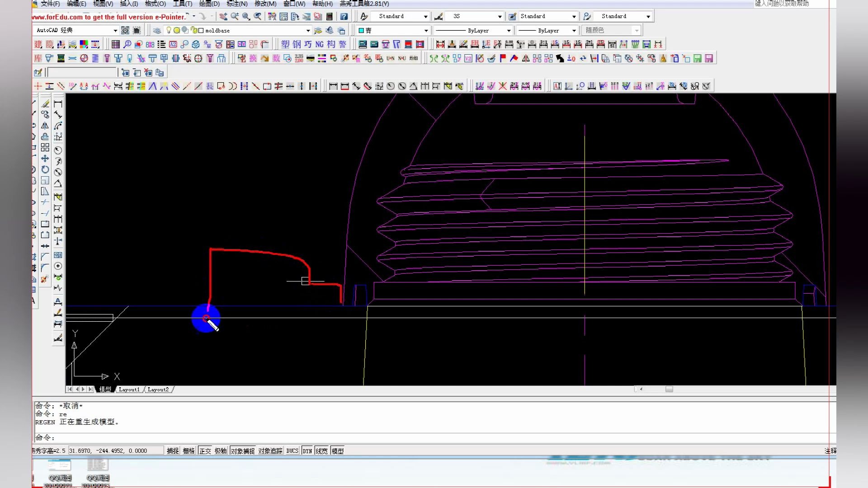This screenshot has height=488, width=868.
Task: Open the 修改(M) menu
Action: click(265, 4)
